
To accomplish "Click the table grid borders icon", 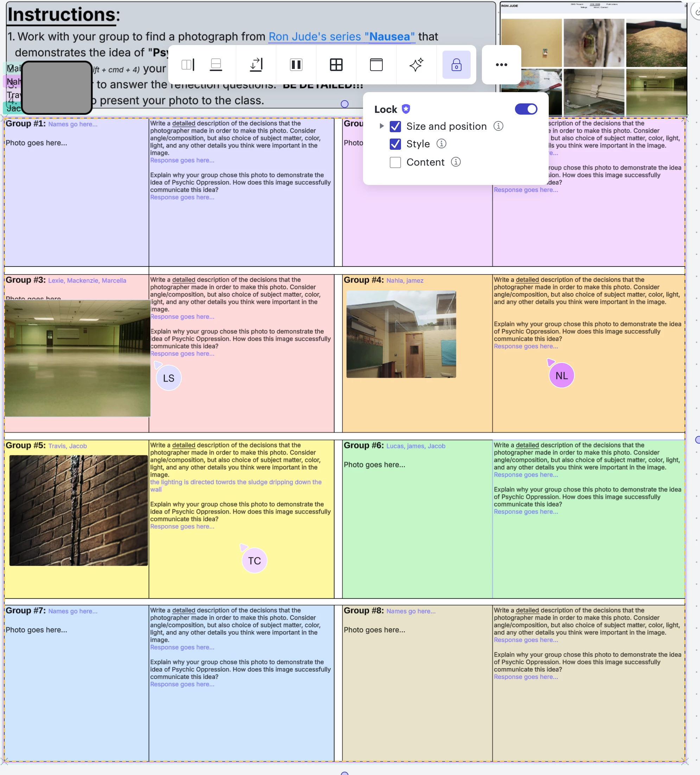I will (336, 65).
